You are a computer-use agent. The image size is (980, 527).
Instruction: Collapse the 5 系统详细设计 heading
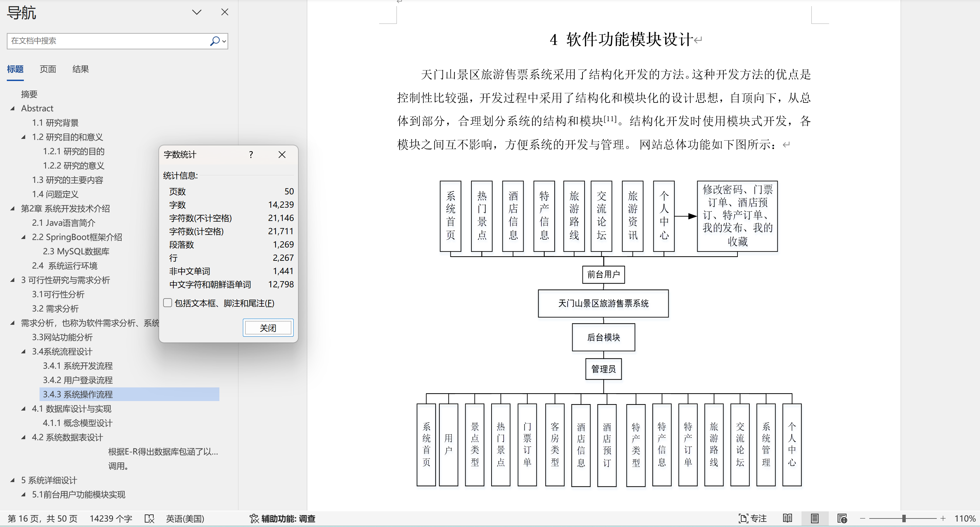click(x=13, y=480)
